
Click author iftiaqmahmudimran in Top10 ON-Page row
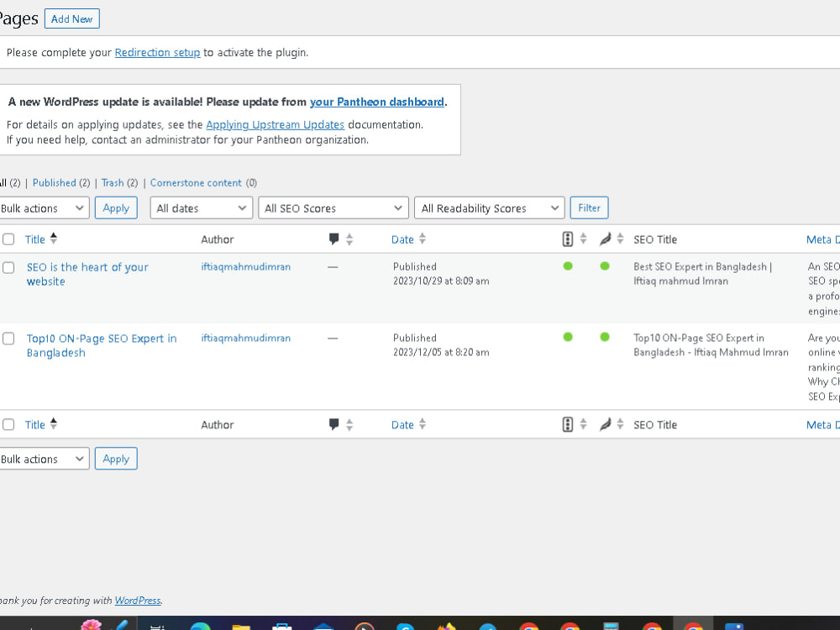(x=246, y=338)
